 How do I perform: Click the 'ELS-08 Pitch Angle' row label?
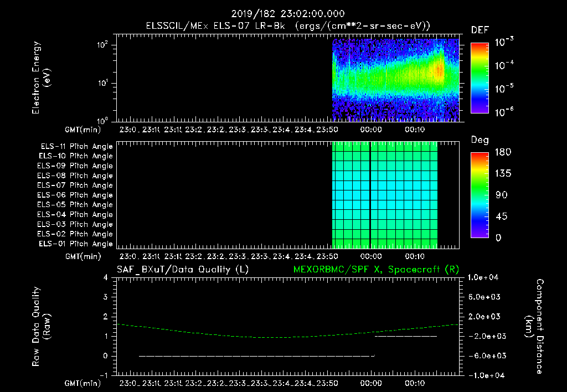75,176
